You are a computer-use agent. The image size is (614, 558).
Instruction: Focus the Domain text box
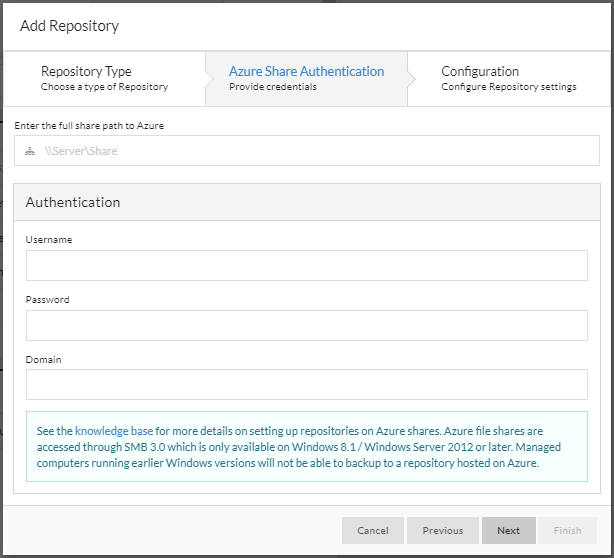tap(306, 384)
